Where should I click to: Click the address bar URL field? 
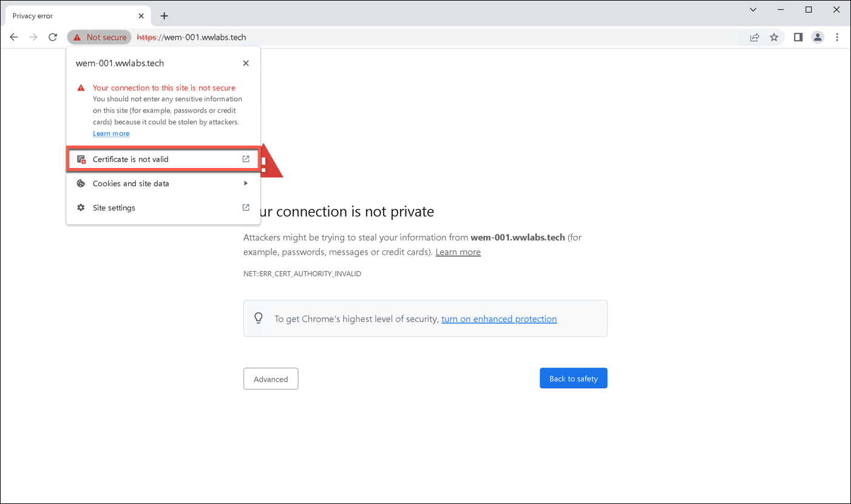click(x=425, y=37)
